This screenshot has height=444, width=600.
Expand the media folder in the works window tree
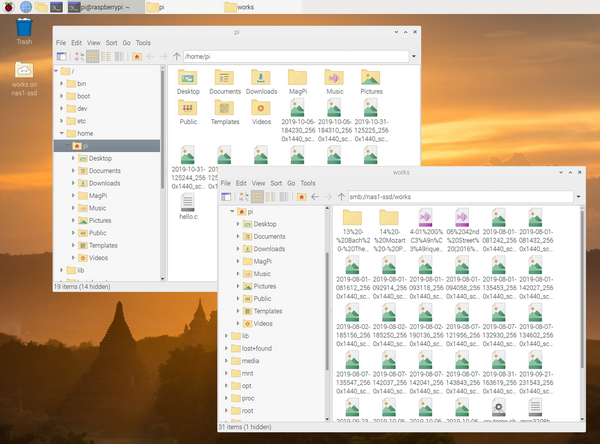coord(226,360)
